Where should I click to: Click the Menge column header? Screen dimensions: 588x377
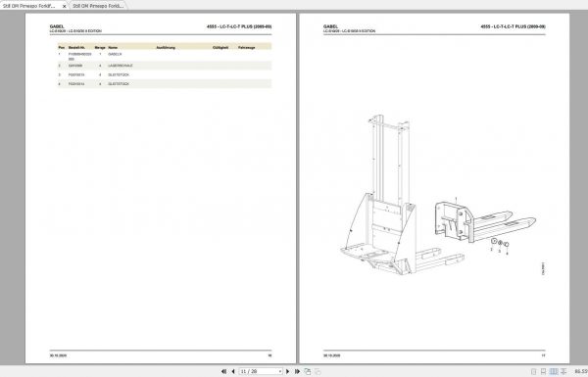[x=100, y=48]
